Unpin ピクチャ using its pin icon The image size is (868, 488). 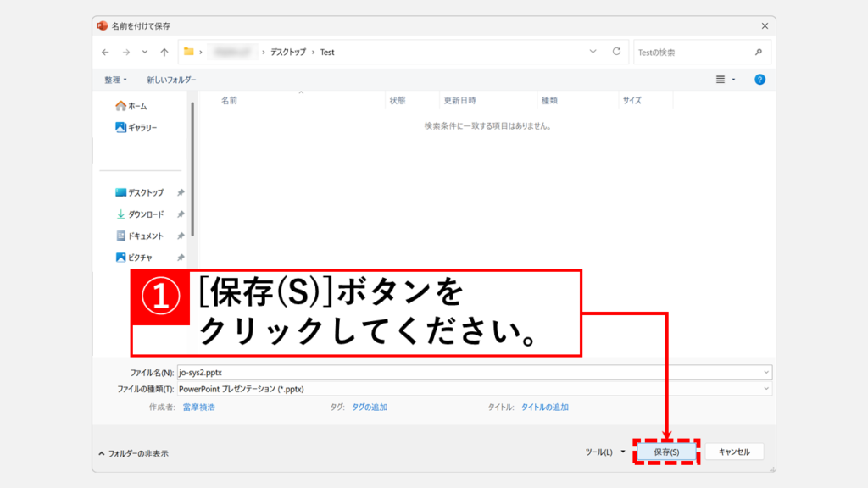[181, 258]
